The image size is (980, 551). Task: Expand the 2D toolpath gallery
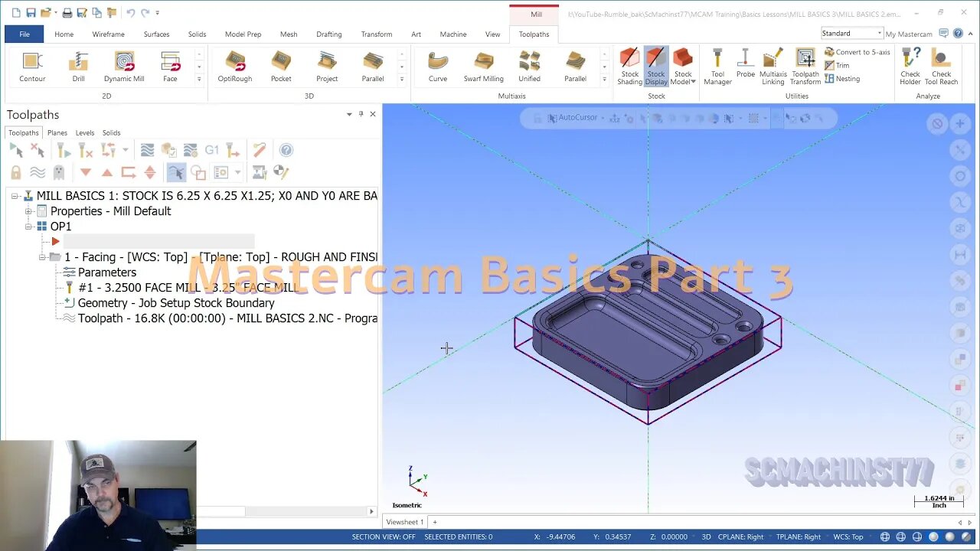(199, 79)
